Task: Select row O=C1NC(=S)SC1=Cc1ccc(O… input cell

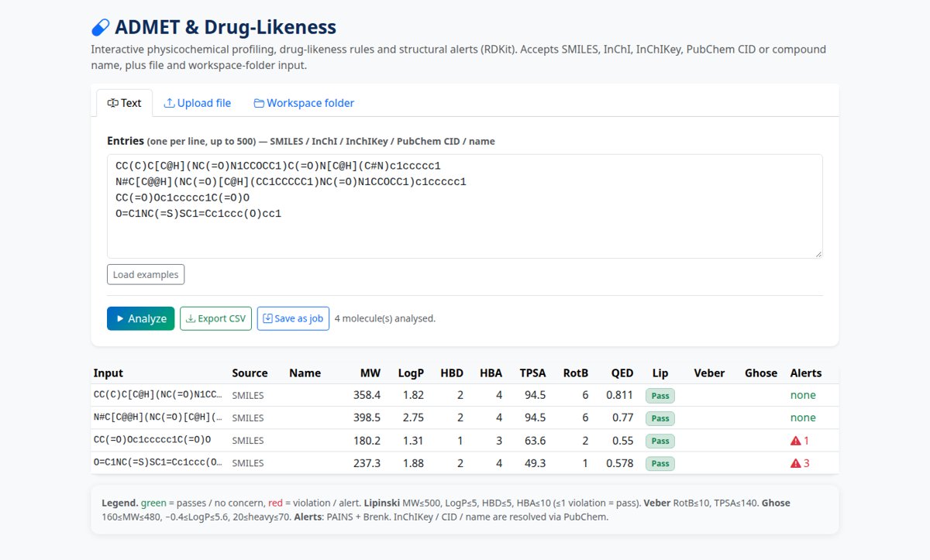Action: 158,463
